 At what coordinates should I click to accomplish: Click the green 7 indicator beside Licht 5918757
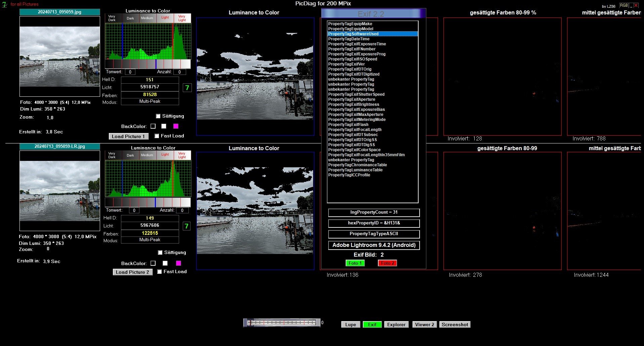(x=187, y=88)
